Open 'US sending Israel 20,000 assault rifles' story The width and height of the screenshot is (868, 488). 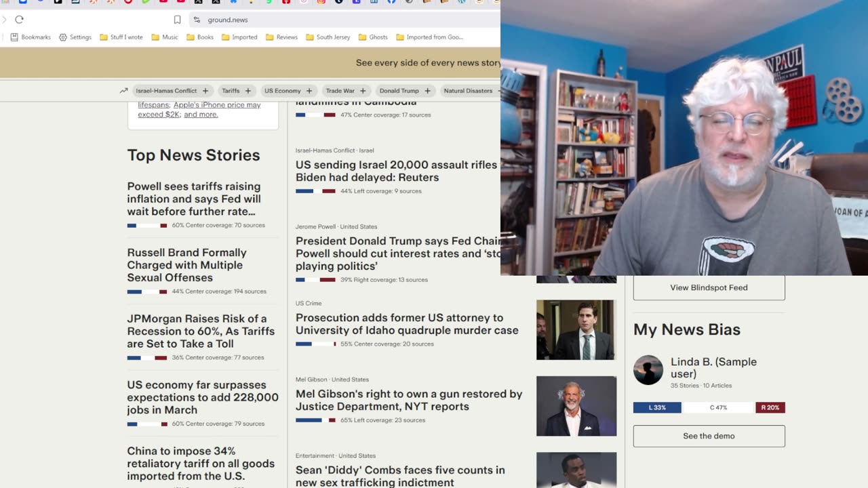[397, 171]
